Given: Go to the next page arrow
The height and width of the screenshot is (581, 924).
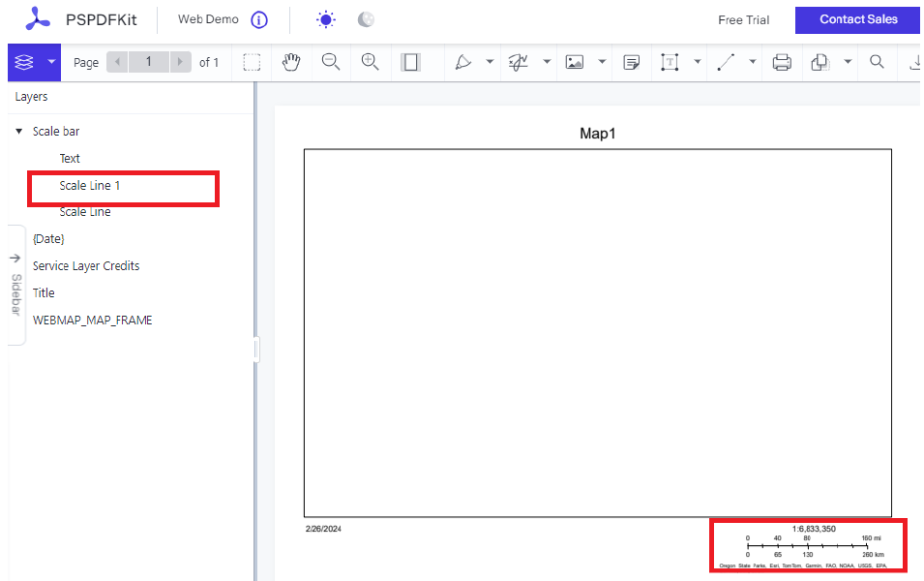Looking at the screenshot, I should [180, 61].
